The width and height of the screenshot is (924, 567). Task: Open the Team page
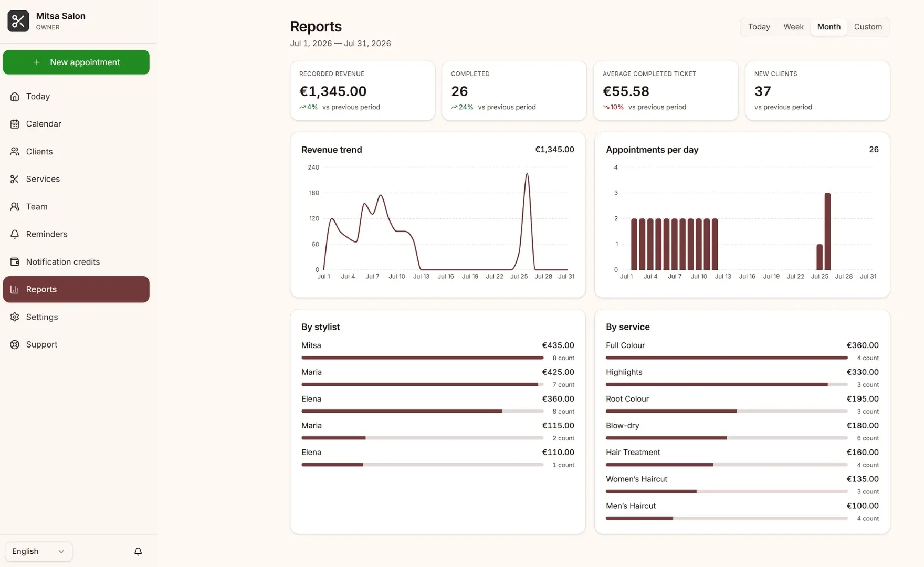click(x=76, y=207)
